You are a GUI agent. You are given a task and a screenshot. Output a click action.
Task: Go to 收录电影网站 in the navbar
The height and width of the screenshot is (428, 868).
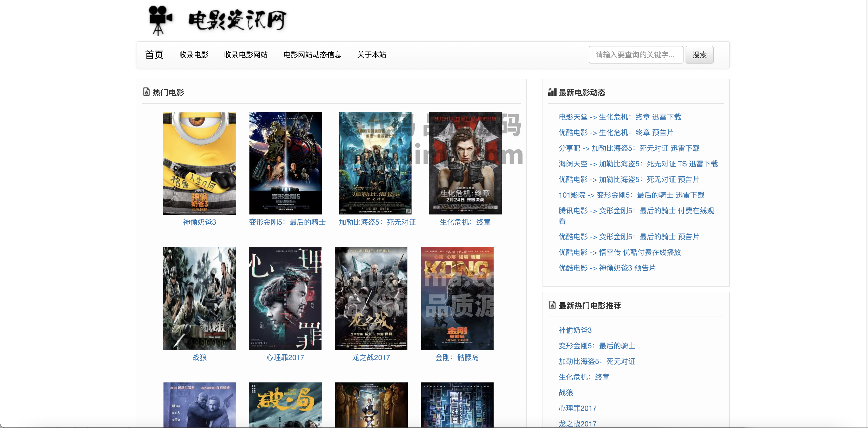pos(246,55)
